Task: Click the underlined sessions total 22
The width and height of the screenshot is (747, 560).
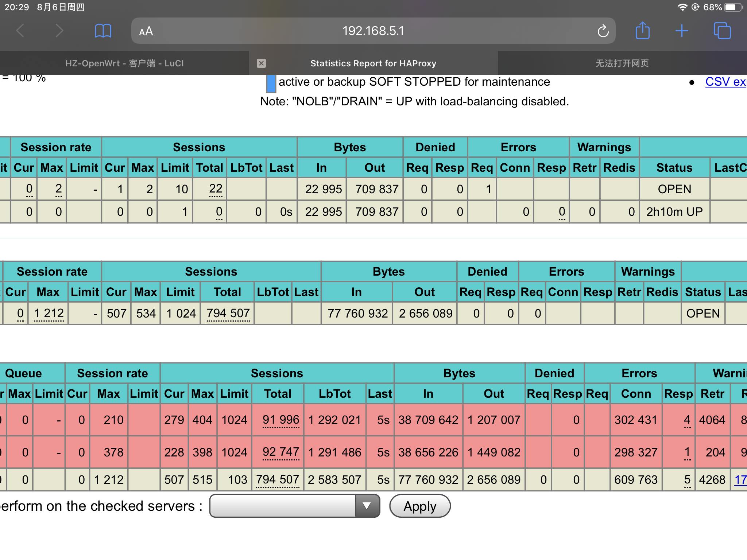Action: click(216, 189)
